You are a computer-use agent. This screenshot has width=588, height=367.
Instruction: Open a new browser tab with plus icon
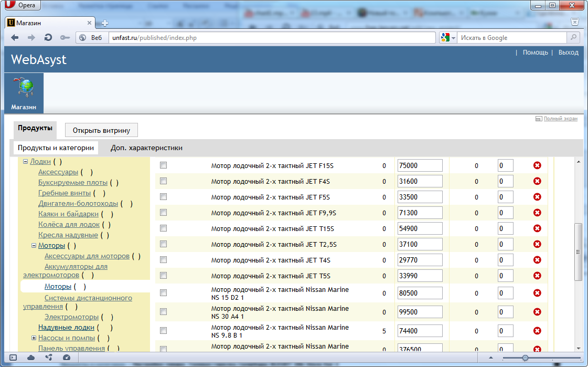(x=105, y=23)
